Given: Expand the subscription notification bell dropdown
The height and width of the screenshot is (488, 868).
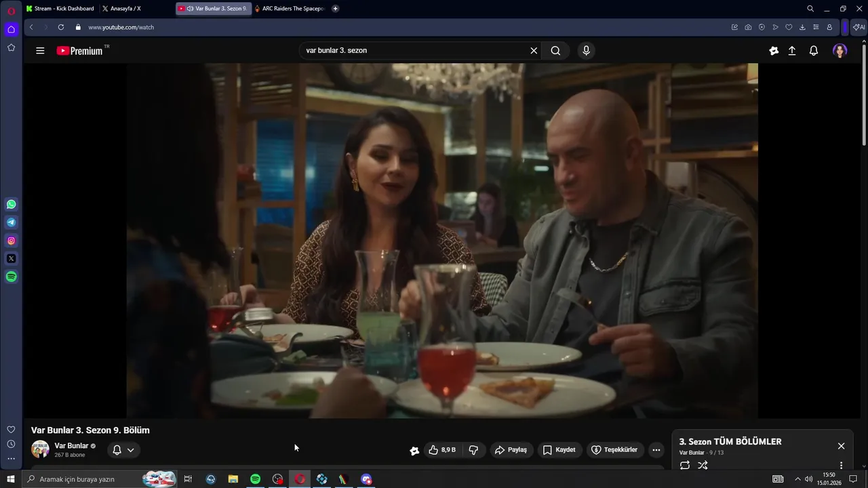Looking at the screenshot, I should (x=123, y=450).
